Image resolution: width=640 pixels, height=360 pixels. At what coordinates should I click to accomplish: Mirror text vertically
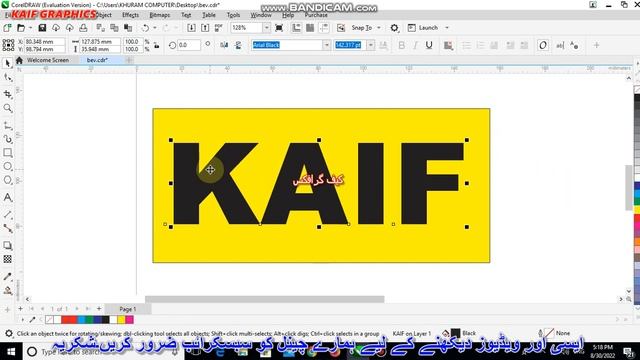(238, 45)
